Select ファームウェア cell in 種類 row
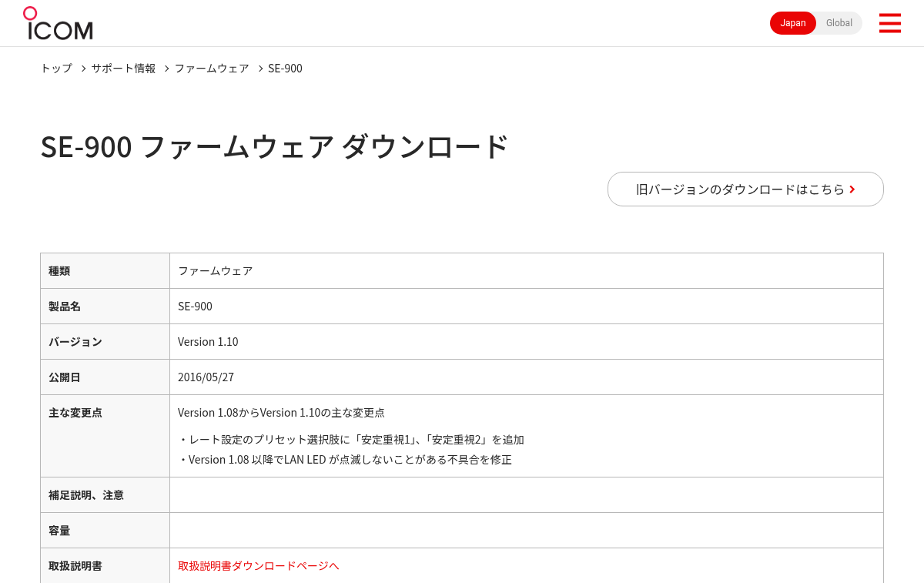Screen dimensions: 924x583 (x=527, y=271)
